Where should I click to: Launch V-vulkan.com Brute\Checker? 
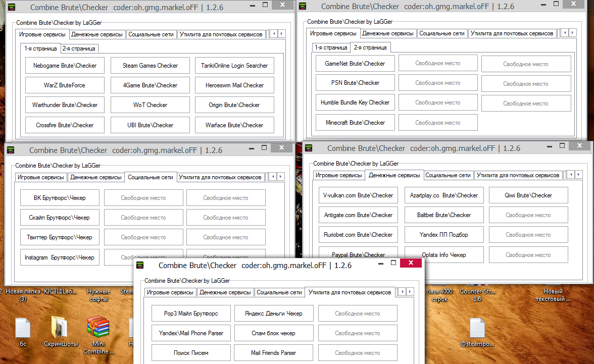coord(358,195)
